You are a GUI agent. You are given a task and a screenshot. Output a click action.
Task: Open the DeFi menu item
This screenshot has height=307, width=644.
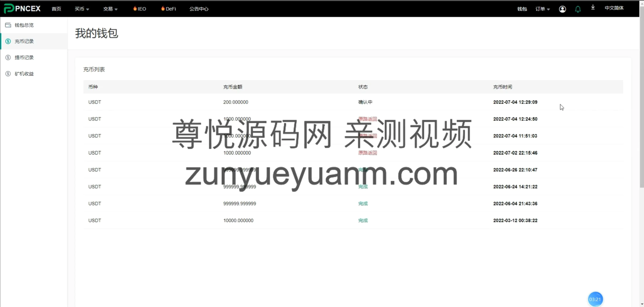[169, 9]
